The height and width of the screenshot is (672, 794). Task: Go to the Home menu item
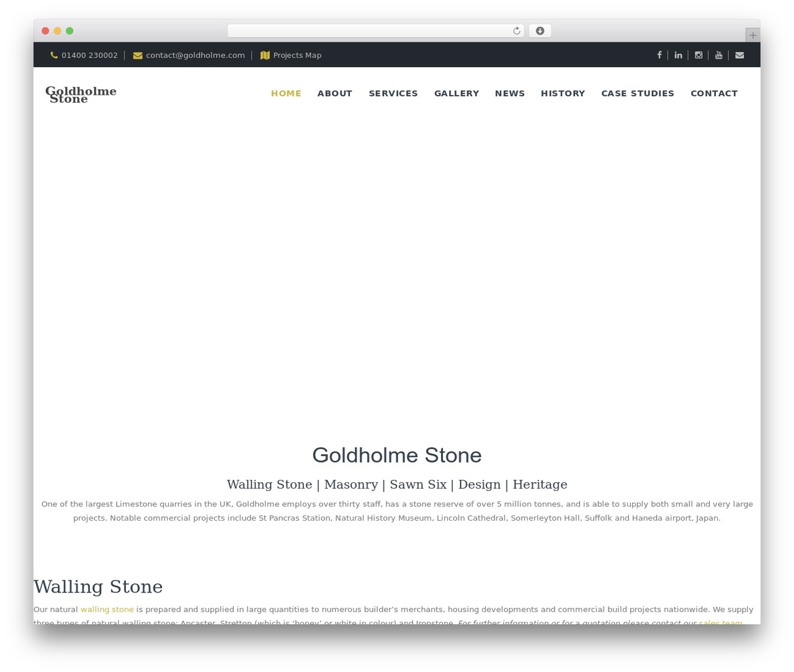[286, 93]
